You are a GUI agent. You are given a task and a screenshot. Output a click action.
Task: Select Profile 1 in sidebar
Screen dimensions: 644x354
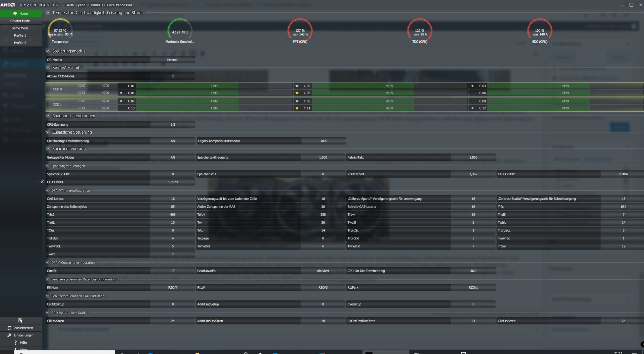pos(21,35)
